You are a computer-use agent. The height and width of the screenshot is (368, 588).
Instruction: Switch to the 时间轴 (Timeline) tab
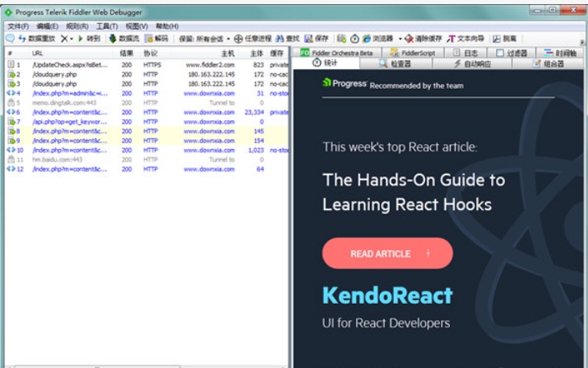(x=560, y=53)
